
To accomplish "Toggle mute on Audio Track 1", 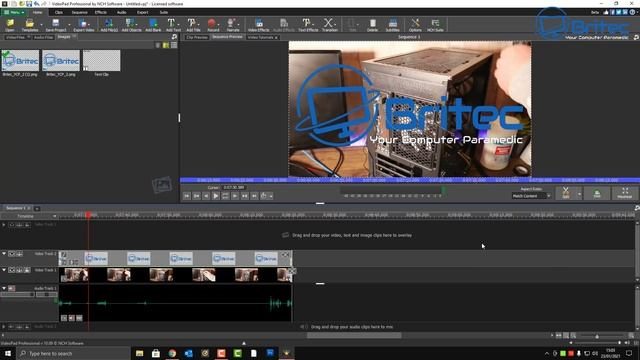I will [12, 288].
